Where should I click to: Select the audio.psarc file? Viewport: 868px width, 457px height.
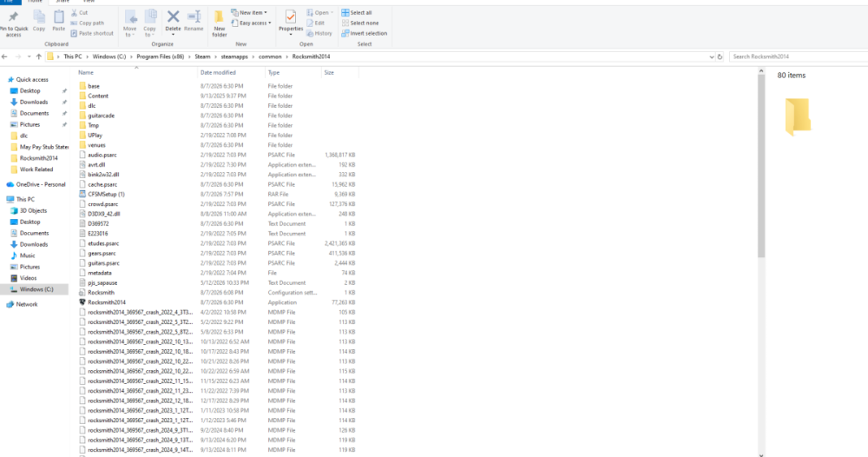pos(102,156)
